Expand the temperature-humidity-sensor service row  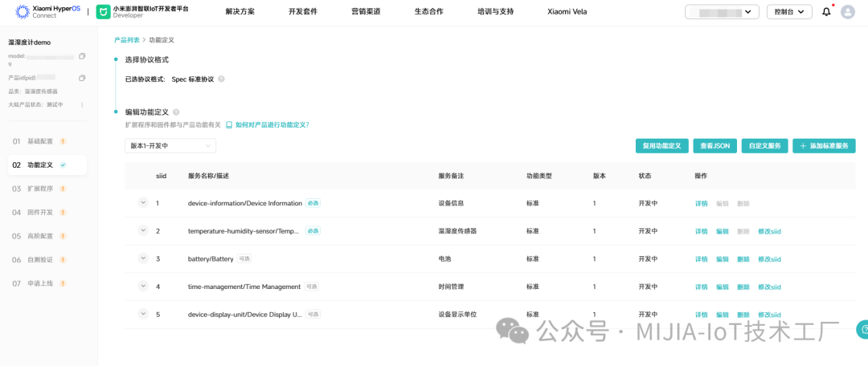coord(143,230)
